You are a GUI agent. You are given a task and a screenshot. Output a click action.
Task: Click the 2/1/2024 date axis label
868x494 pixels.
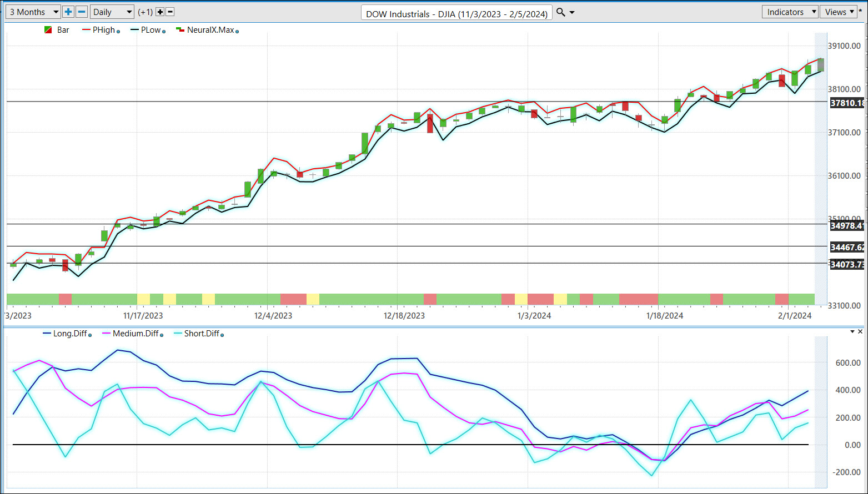pos(795,316)
